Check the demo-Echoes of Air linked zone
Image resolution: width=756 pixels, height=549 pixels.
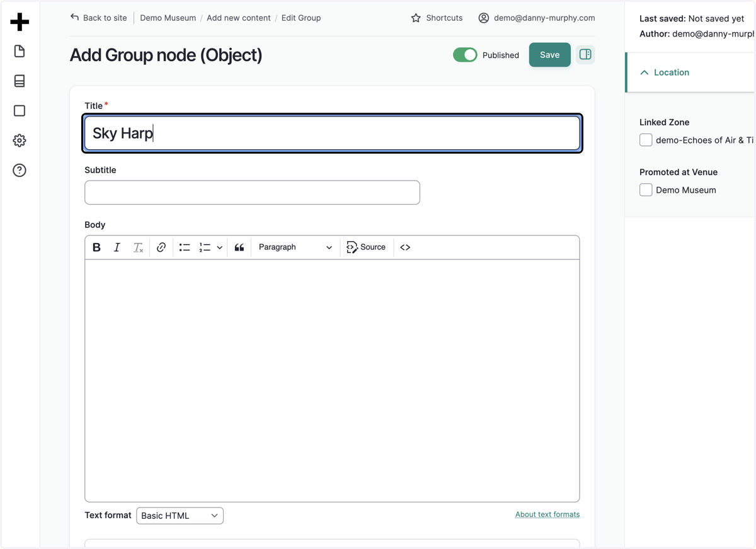pyautogui.click(x=646, y=140)
